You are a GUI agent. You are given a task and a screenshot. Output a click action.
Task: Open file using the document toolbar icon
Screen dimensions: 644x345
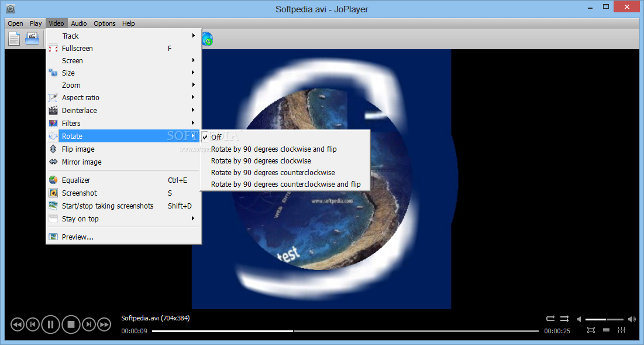(x=14, y=39)
